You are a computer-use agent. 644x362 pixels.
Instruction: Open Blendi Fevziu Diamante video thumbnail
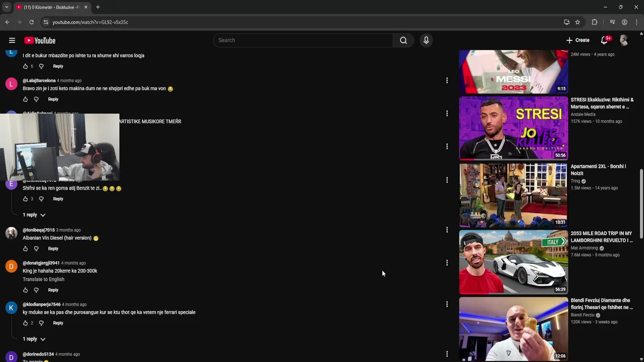tap(513, 329)
